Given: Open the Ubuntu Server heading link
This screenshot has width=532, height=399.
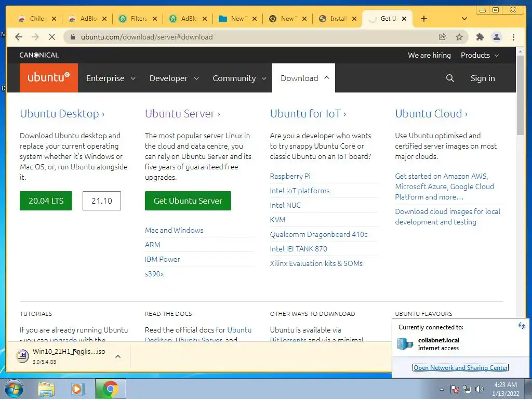Looking at the screenshot, I should tap(182, 114).
